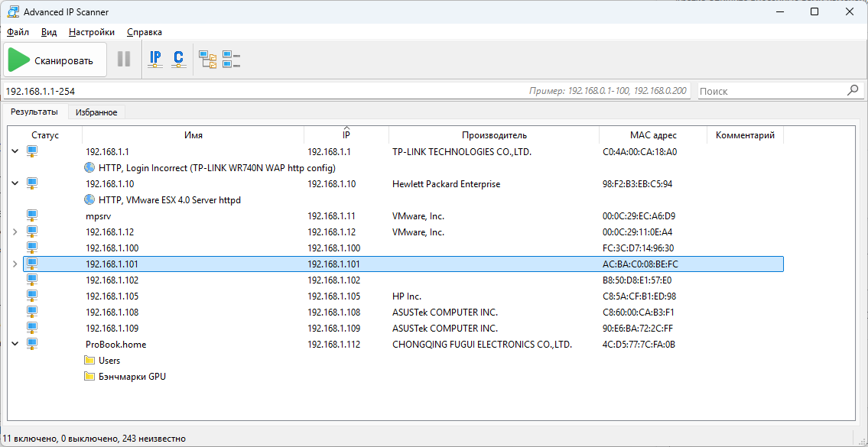Click computer icon of mpsrv row

pyautogui.click(x=32, y=215)
